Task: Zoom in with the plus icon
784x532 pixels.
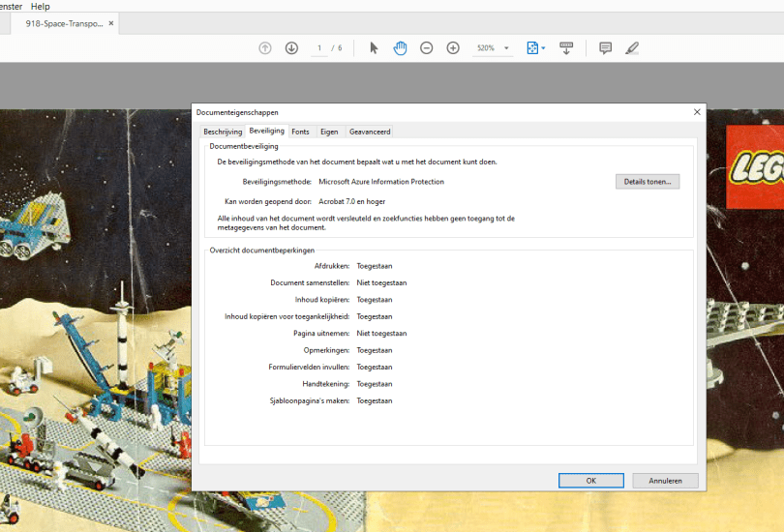Action: click(453, 48)
